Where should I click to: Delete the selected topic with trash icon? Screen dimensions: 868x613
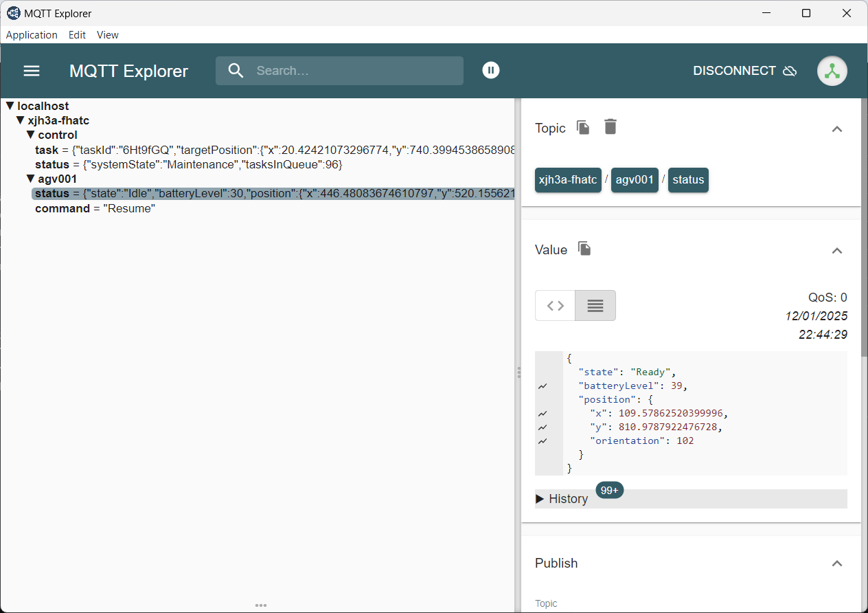[610, 126]
